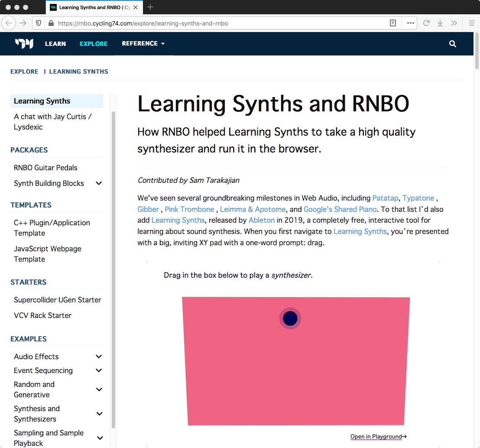This screenshot has width=480, height=448.
Task: Click the STARTERS section heading
Action: tap(29, 282)
